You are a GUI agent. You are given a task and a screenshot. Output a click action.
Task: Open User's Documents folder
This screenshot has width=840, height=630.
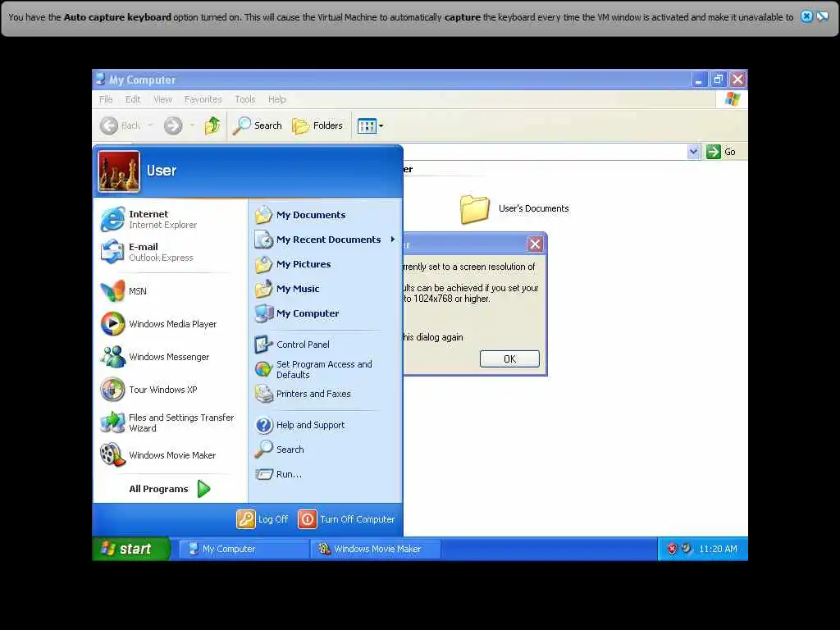click(514, 208)
